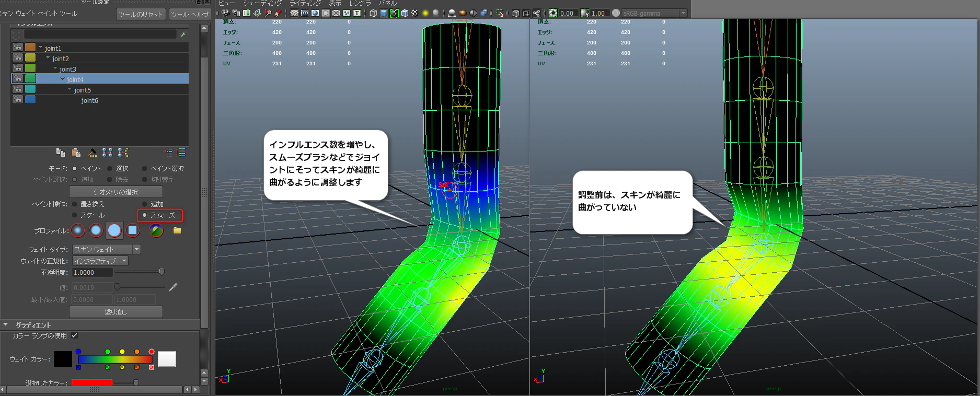Toggle the grid icon in viewport toolbar
Screen dimensions: 980x396
(x=294, y=13)
